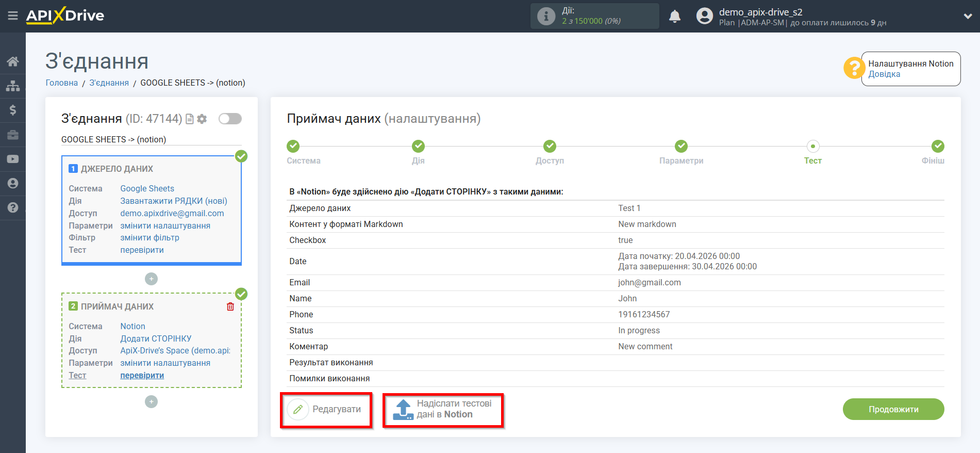980x453 pixels.
Task: Select the Checkbox true value
Action: [625, 240]
